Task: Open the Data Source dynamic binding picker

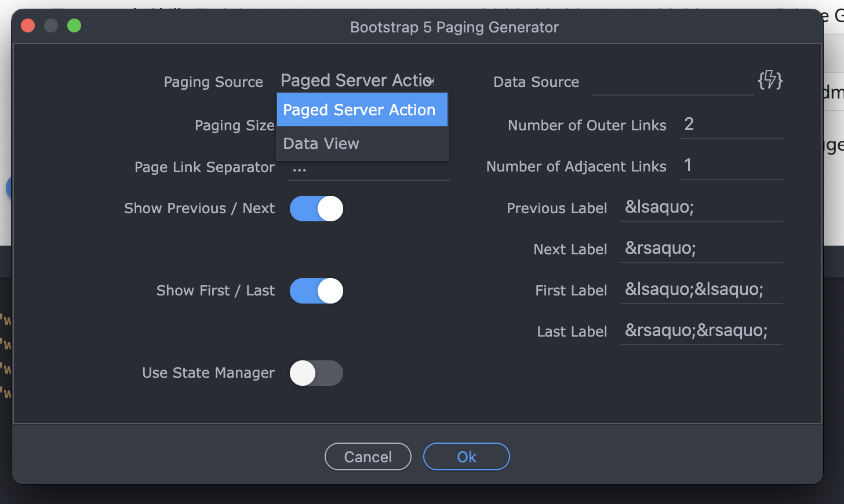Action: click(770, 82)
